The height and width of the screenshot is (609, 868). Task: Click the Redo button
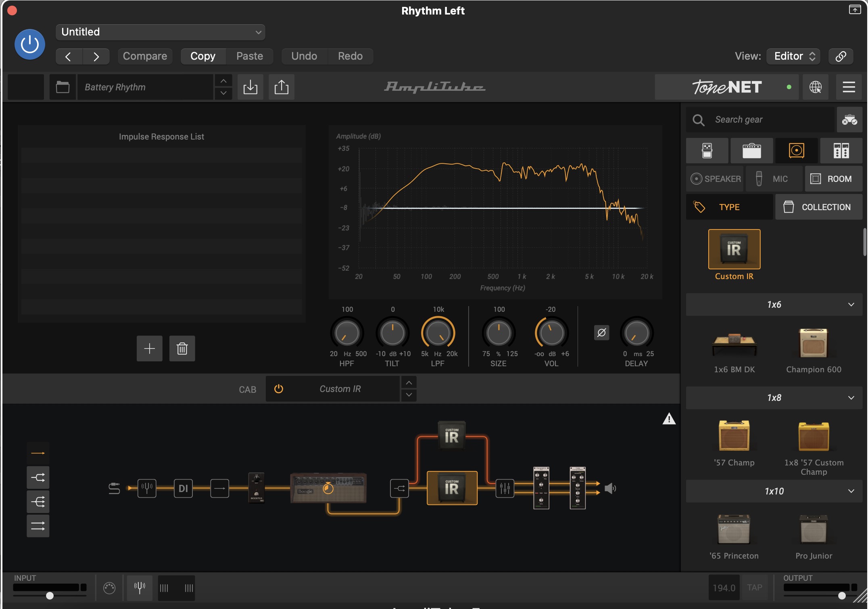click(350, 56)
